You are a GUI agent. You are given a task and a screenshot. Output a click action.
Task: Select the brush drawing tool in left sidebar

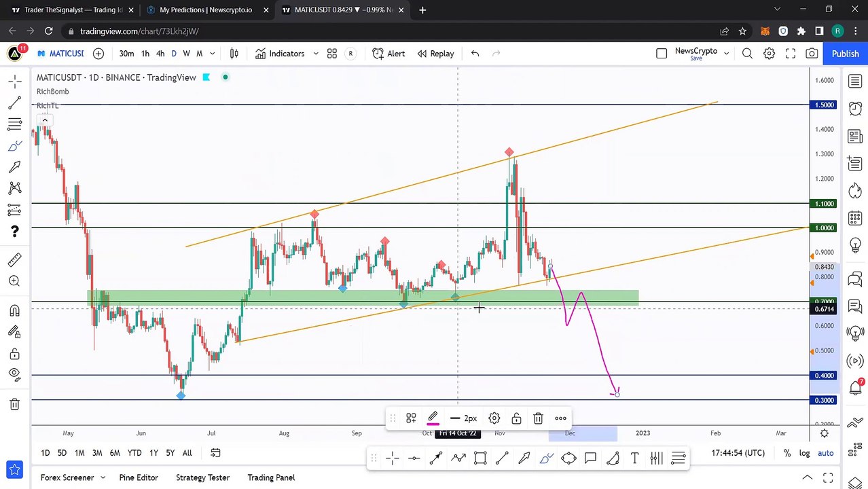(x=14, y=145)
